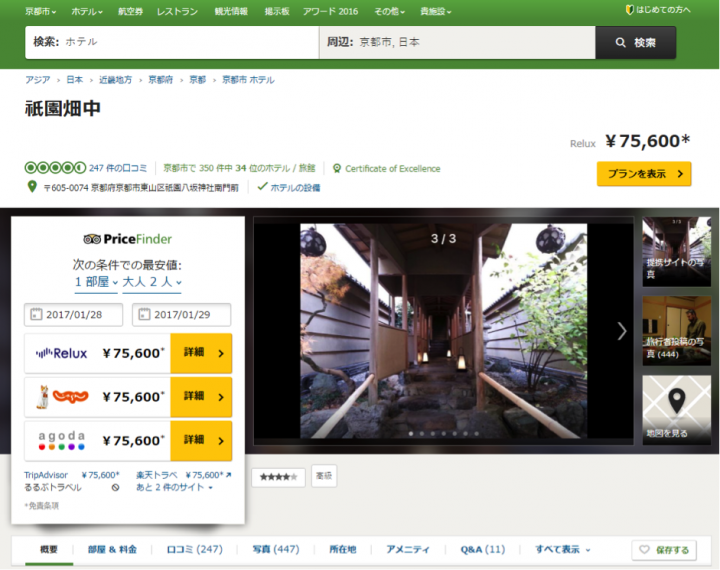Switch to 口コミ (247) tab

[194, 549]
